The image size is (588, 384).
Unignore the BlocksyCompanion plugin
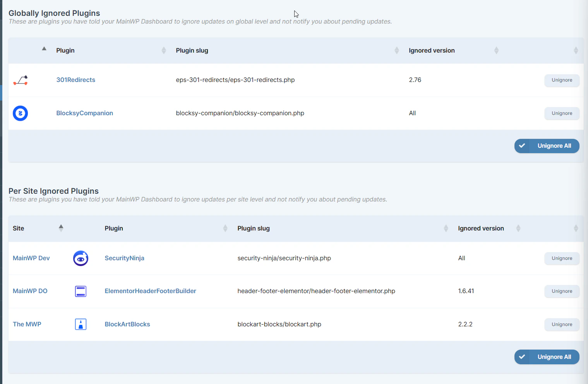pyautogui.click(x=562, y=113)
